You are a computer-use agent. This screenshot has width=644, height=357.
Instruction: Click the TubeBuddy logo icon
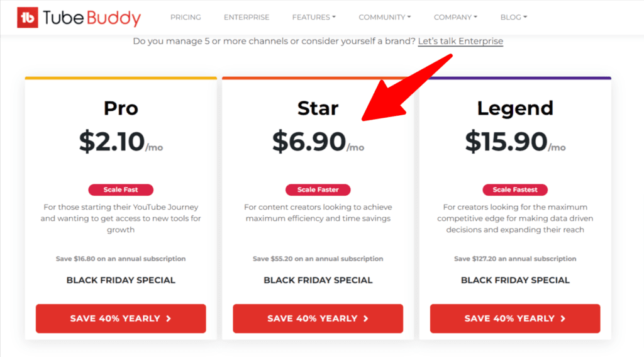click(x=28, y=18)
